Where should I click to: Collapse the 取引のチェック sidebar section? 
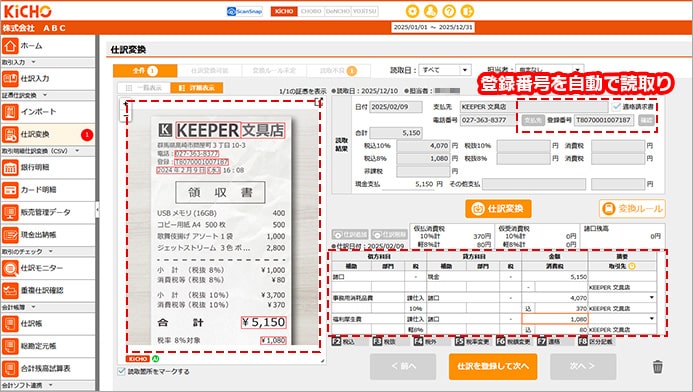50,251
